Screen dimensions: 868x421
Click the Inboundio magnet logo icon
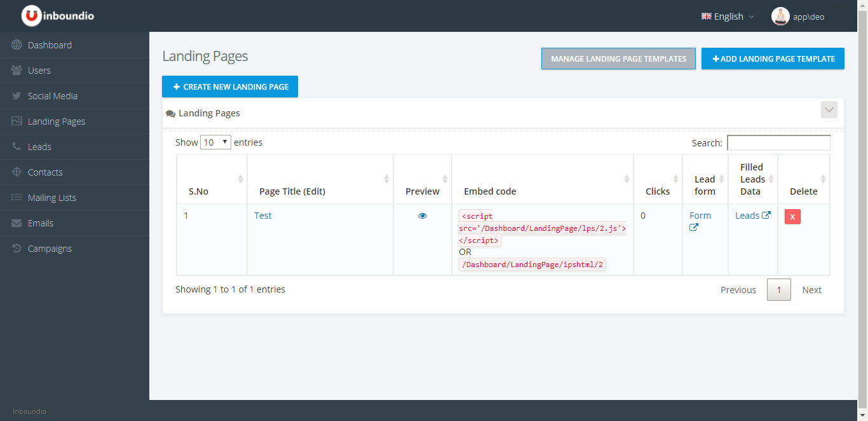[32, 16]
